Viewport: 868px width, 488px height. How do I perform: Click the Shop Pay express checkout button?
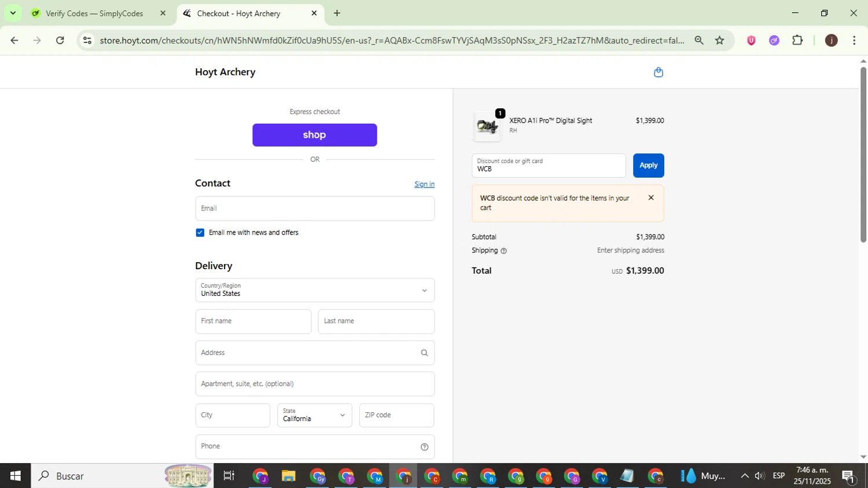[x=315, y=135]
